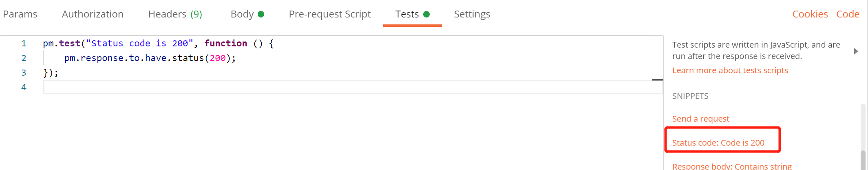
Task: Open the Cookies link
Action: [810, 14]
